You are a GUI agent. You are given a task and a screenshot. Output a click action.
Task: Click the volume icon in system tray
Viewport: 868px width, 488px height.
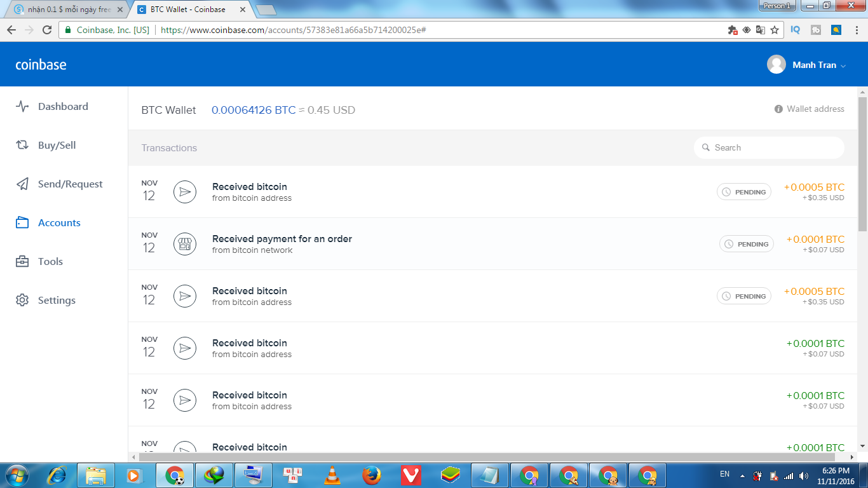(x=804, y=475)
